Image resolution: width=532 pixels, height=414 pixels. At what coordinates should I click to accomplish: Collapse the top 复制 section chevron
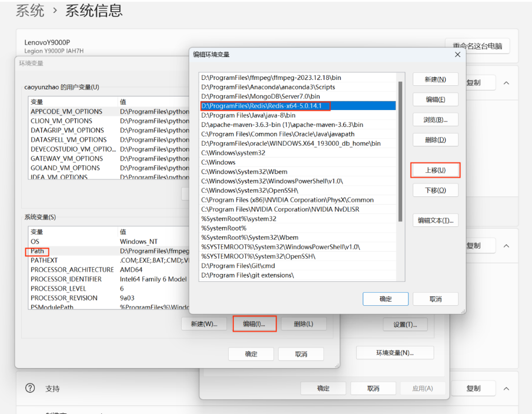[x=506, y=83]
